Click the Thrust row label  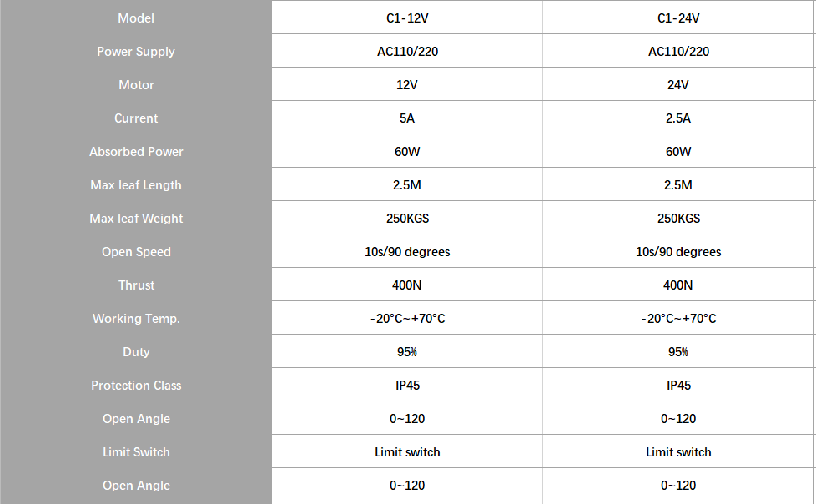point(136,285)
